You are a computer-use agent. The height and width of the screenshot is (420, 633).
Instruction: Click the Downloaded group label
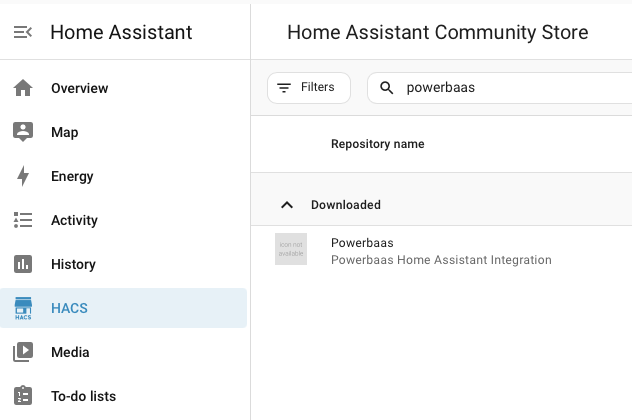346,205
